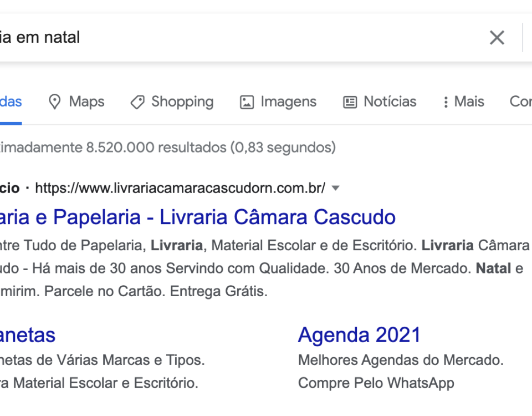Image resolution: width=532 pixels, height=416 pixels.
Task: Expand the ad URL dropdown arrow
Action: pyautogui.click(x=335, y=188)
